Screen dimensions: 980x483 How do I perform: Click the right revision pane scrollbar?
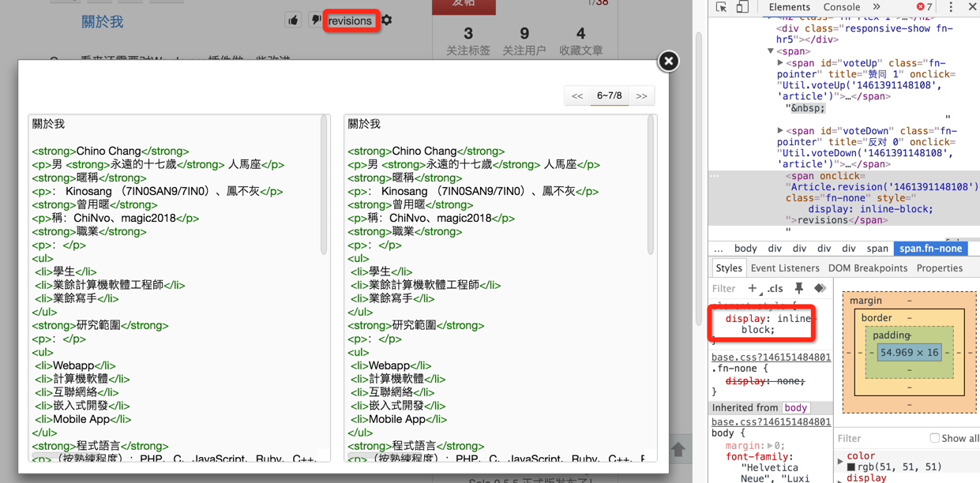[x=651, y=185]
